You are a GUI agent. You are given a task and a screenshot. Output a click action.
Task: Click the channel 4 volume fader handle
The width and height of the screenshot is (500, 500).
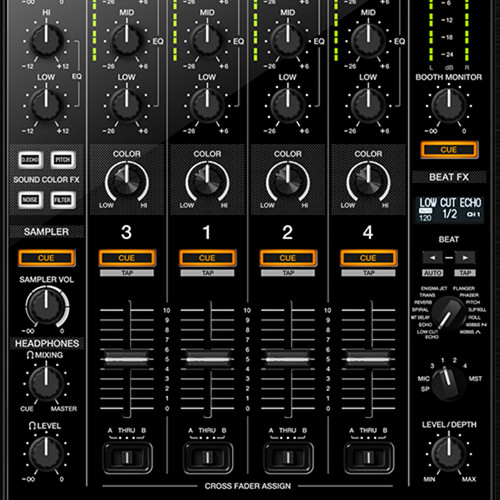point(368,359)
